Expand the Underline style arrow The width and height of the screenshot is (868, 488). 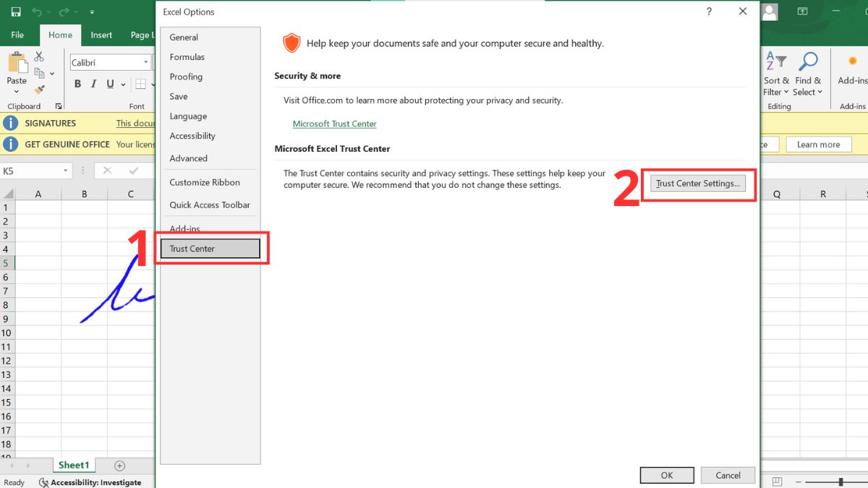(123, 85)
